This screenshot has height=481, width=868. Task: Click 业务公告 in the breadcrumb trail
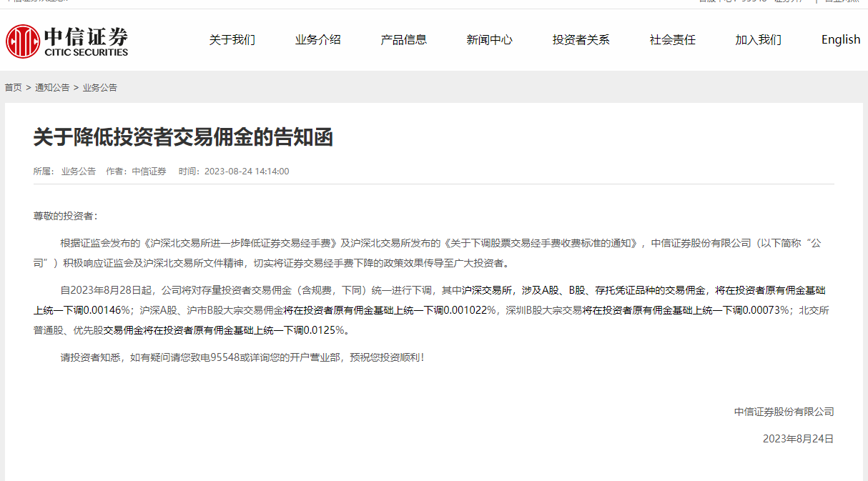tap(99, 88)
